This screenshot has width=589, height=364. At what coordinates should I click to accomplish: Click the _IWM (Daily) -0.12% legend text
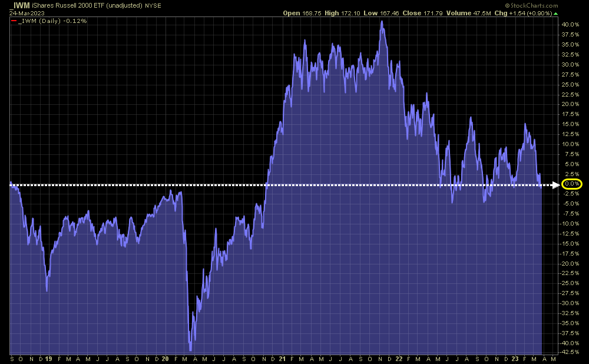click(52, 21)
